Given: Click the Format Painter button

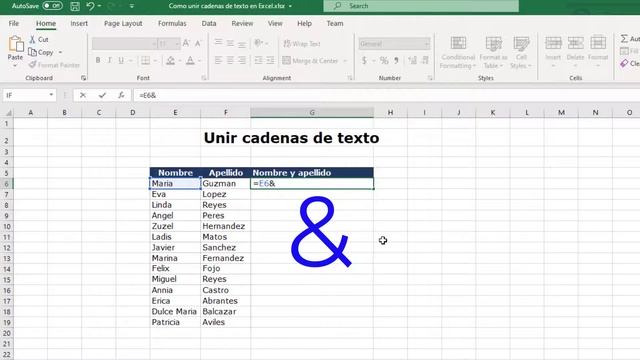Looking at the screenshot, I should pos(54,65).
